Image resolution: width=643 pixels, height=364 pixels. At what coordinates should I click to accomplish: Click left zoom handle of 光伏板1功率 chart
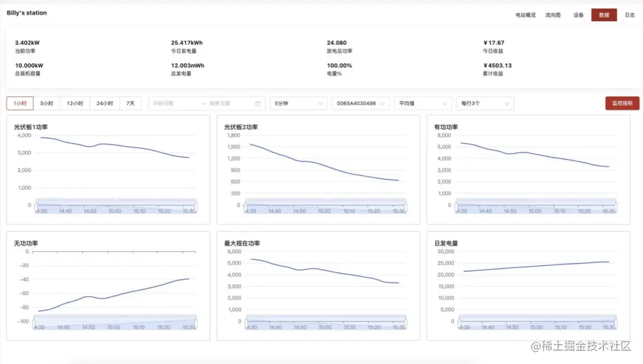pos(36,207)
